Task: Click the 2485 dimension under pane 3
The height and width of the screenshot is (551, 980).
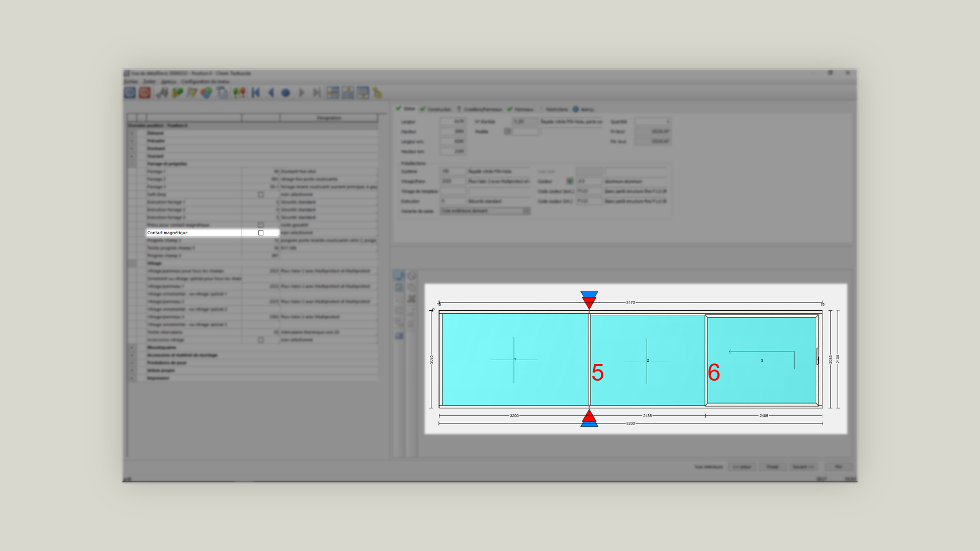Action: [764, 416]
